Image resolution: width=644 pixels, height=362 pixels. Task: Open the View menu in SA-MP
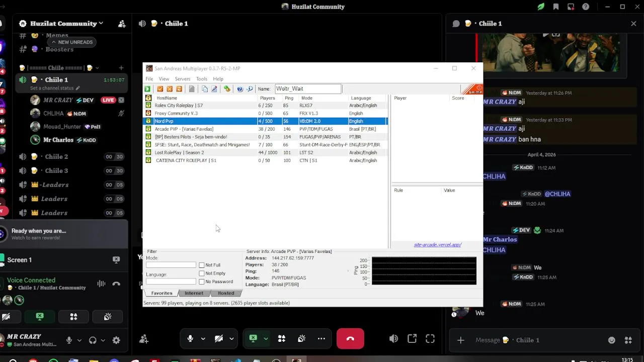[x=164, y=79]
